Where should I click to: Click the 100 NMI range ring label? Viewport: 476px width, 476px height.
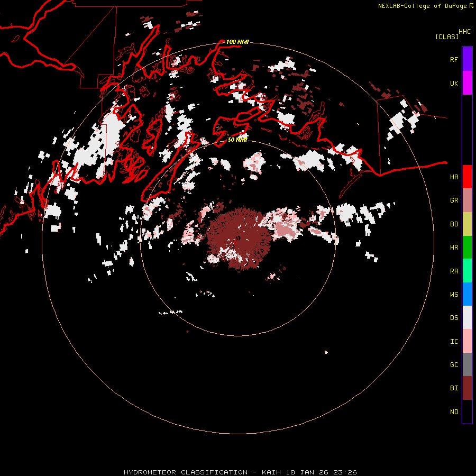click(x=237, y=42)
